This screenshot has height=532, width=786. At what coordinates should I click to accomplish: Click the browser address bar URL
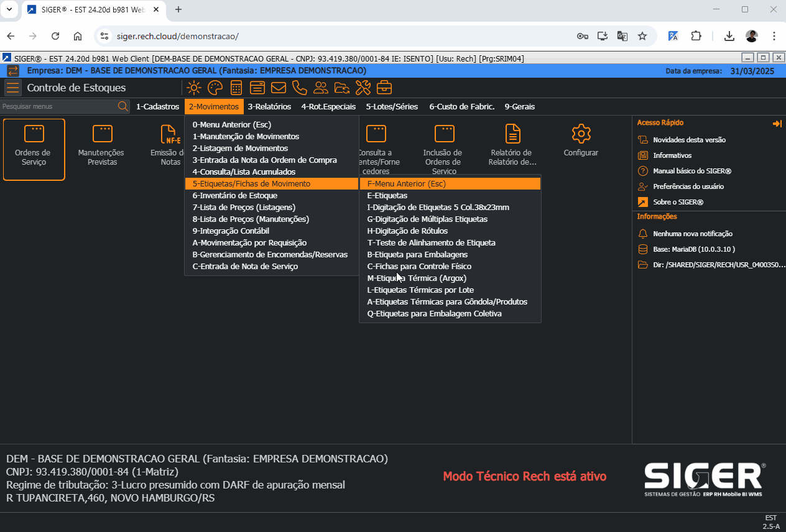pyautogui.click(x=177, y=36)
